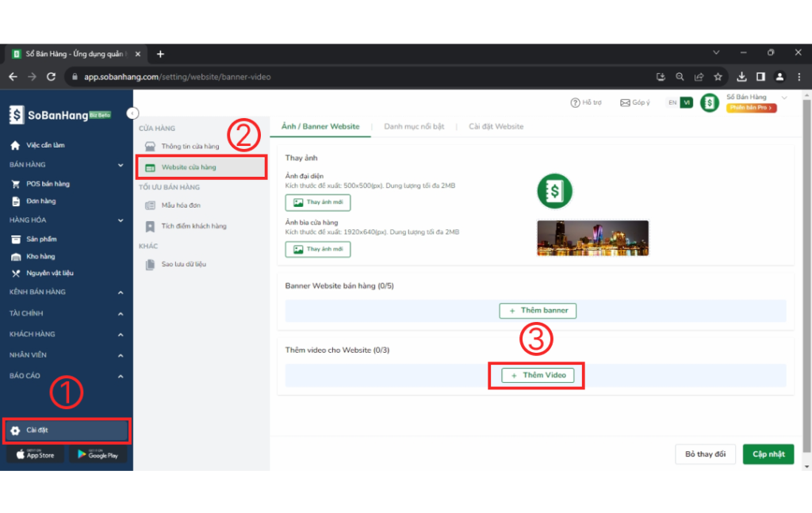Open a new browser tab
Image resolution: width=812 pixels, height=513 pixels.
160,54
